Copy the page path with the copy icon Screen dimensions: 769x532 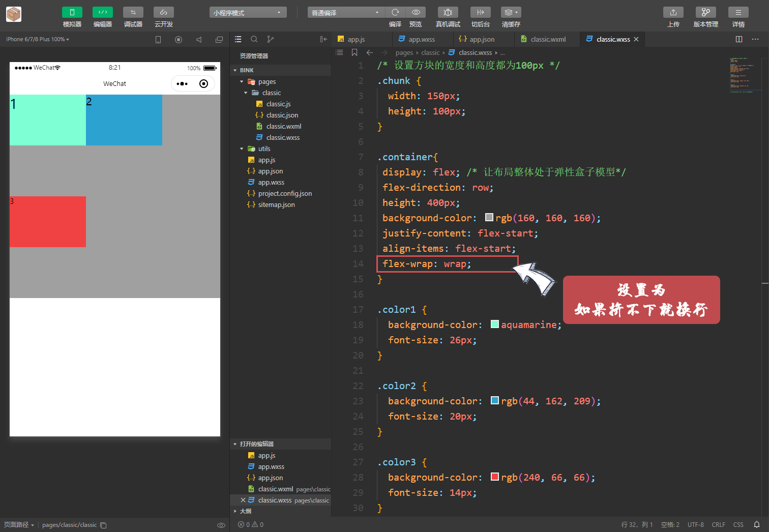[x=103, y=525]
